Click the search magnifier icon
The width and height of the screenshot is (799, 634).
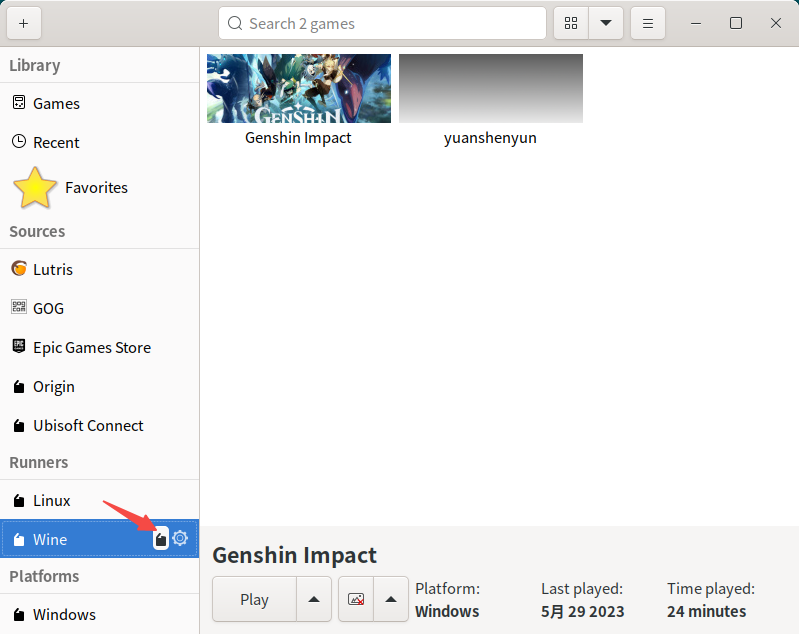(x=235, y=23)
